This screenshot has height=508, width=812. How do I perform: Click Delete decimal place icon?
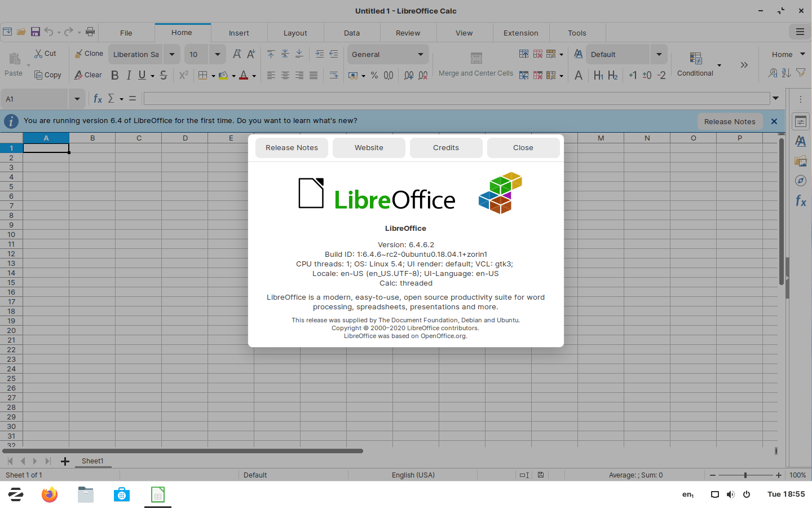423,75
